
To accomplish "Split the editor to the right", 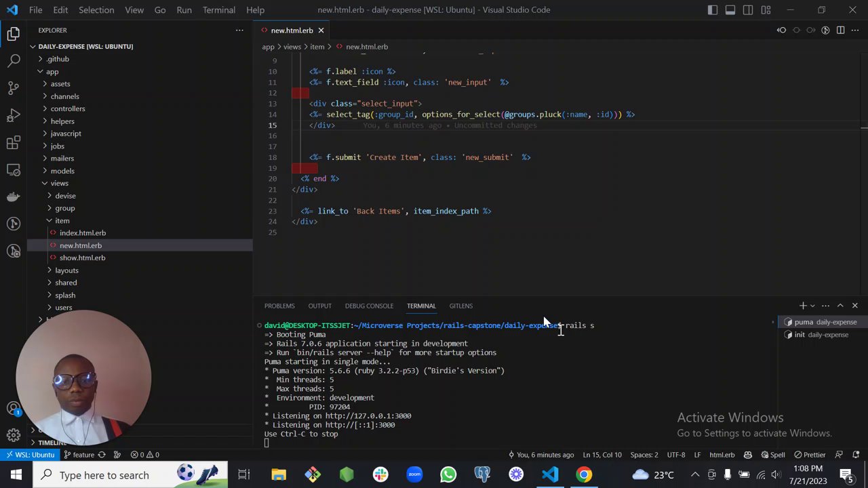I will point(840,30).
